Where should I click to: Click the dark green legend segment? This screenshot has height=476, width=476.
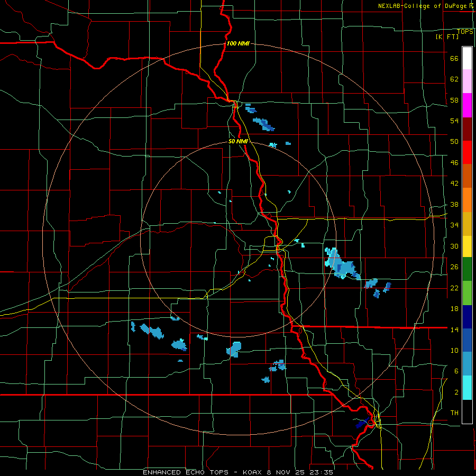click(x=467, y=269)
